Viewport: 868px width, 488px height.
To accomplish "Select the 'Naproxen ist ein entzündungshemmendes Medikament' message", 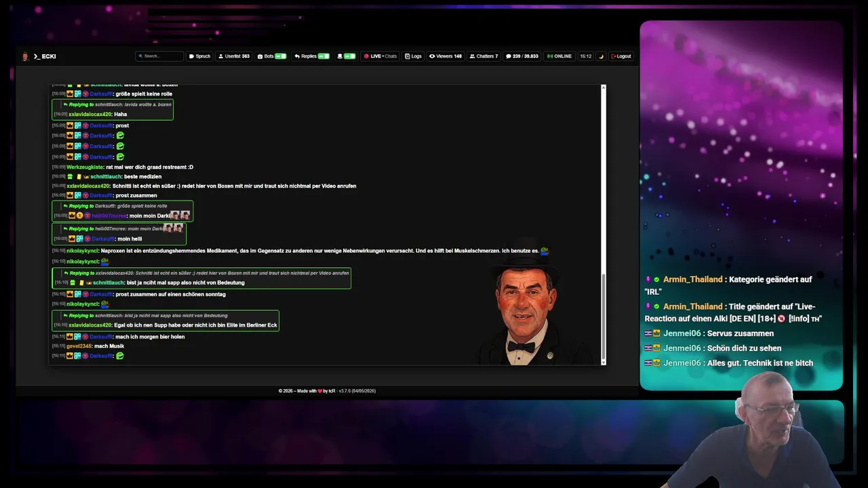I will [x=319, y=251].
